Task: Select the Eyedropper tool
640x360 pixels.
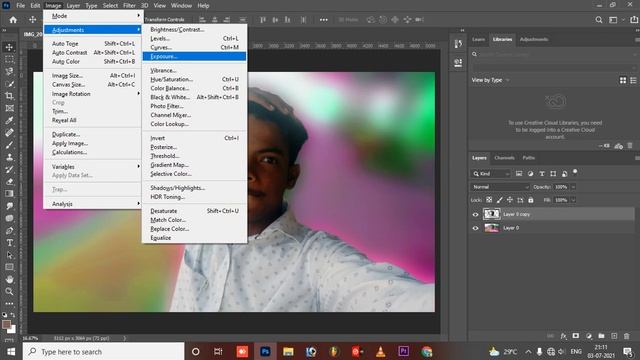Action: pos(9,120)
